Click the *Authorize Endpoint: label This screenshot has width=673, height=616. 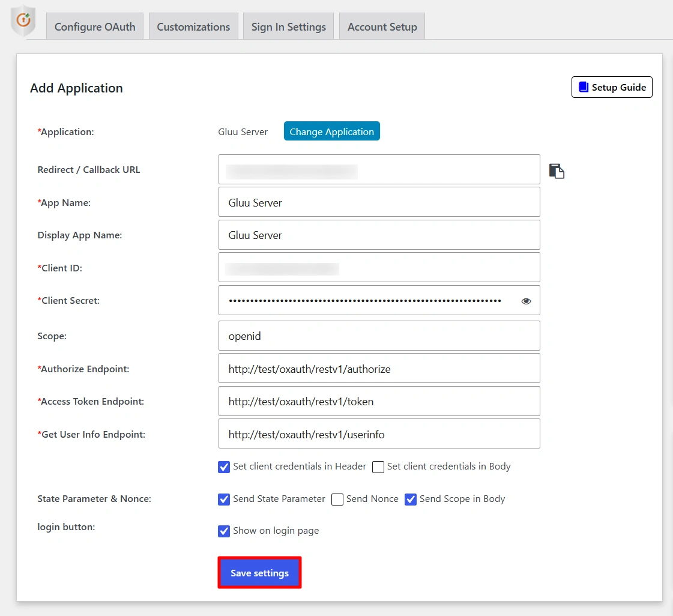[x=83, y=369]
